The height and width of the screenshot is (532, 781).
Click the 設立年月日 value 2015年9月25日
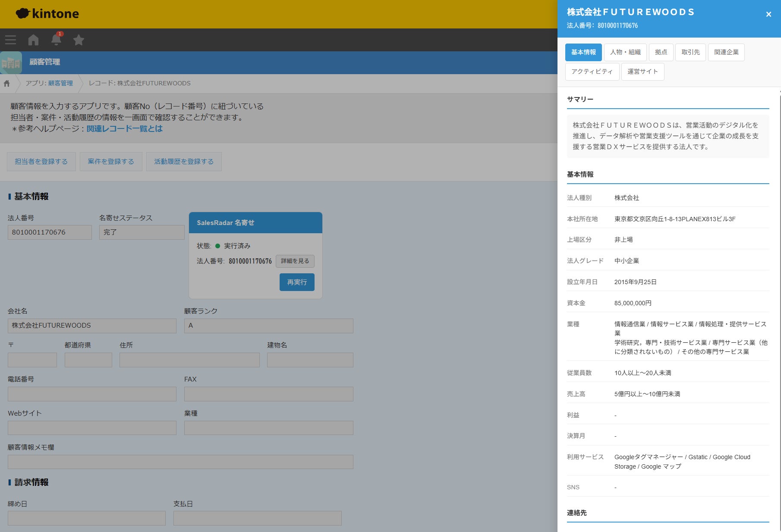pos(636,282)
